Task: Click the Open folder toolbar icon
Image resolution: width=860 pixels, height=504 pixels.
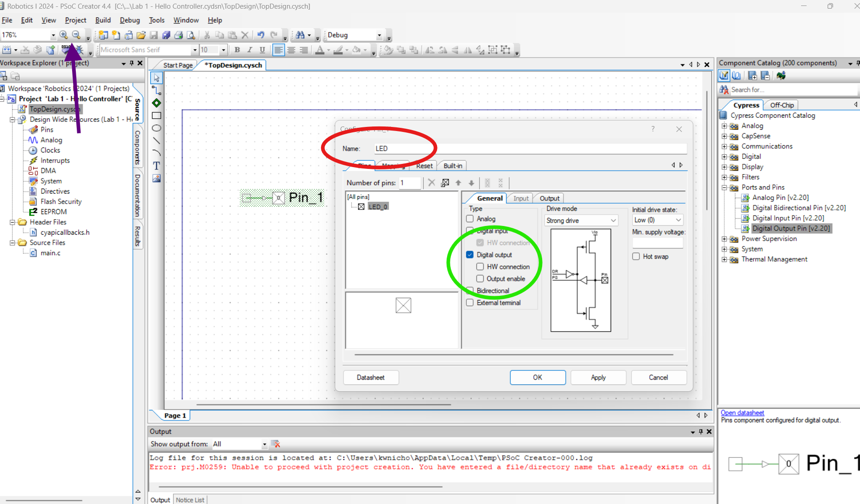Action: click(x=141, y=35)
